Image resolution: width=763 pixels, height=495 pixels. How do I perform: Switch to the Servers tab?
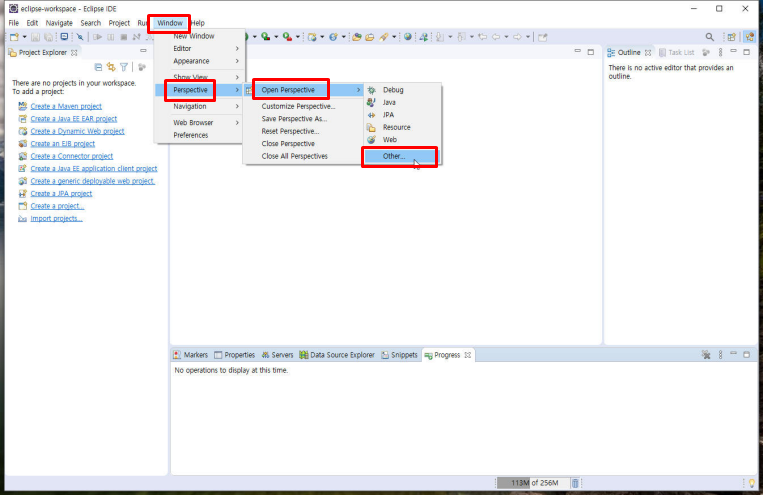(x=277, y=355)
